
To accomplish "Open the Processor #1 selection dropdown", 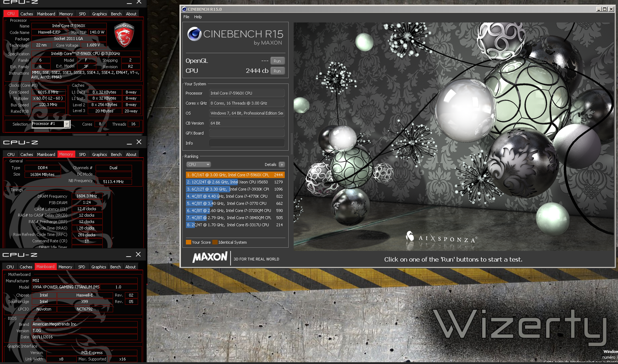I will tap(67, 124).
